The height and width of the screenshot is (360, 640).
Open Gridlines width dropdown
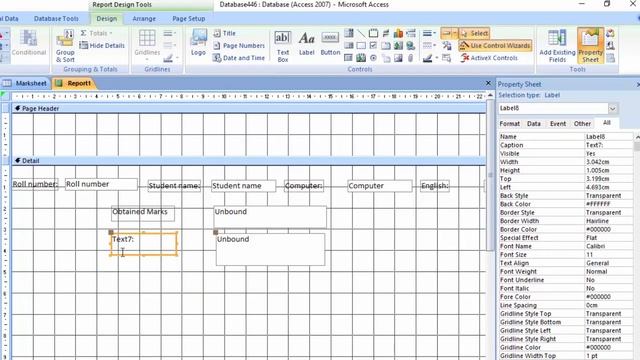[x=170, y=33]
